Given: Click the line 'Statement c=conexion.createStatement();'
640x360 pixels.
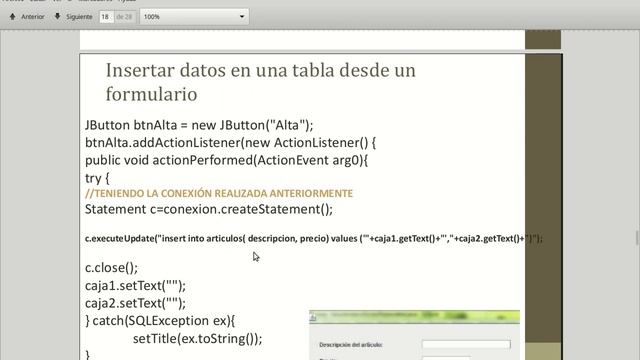Looking at the screenshot, I should 209,209.
